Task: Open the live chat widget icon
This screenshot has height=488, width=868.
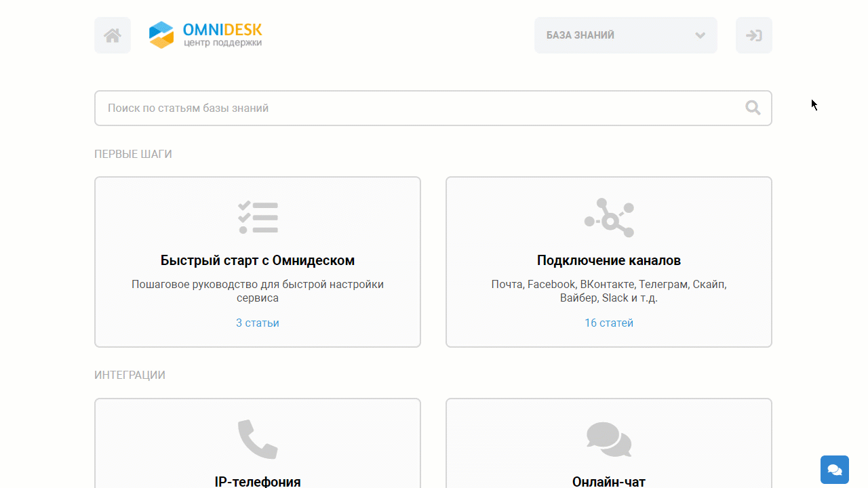Action: [x=835, y=470]
